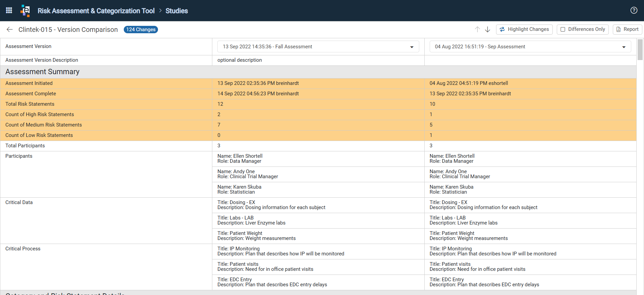Viewport: 644px width, 295px height.
Task: Click the Highlight Changes swap icon
Action: click(502, 30)
